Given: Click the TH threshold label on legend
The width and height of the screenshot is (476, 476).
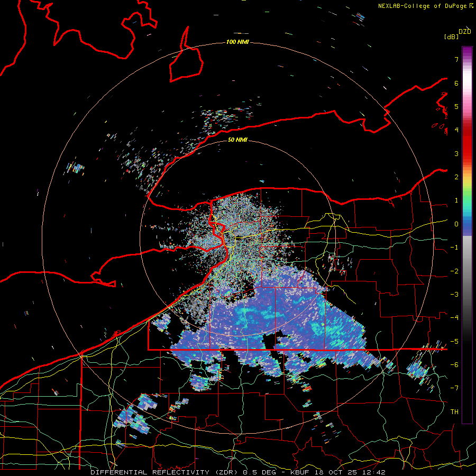Looking at the screenshot, I should 454,412.
